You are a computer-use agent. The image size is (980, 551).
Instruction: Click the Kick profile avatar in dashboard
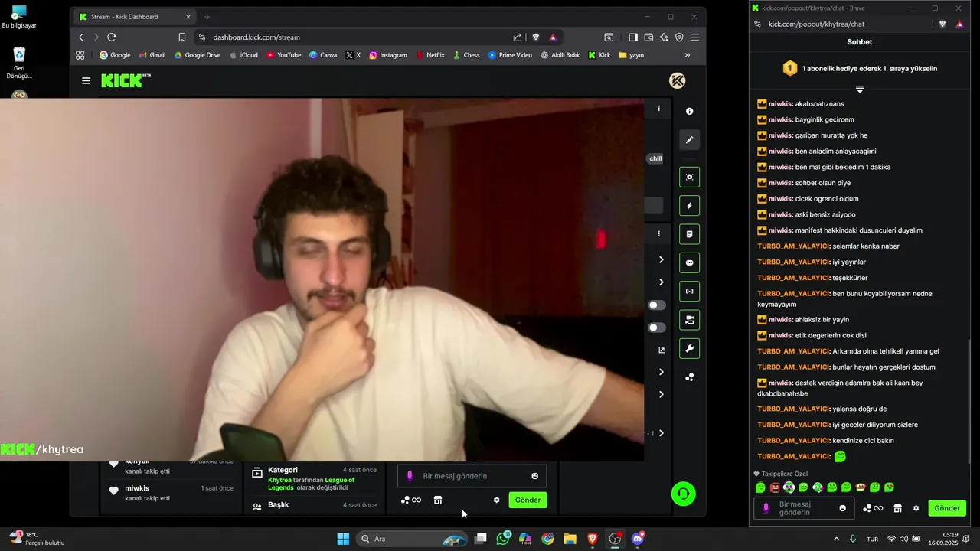click(677, 81)
